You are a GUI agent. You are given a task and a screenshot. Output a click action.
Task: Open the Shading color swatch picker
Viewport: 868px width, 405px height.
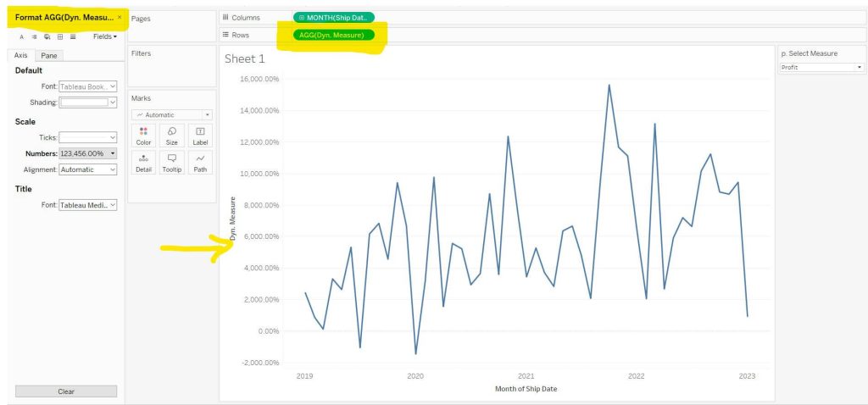(x=88, y=103)
